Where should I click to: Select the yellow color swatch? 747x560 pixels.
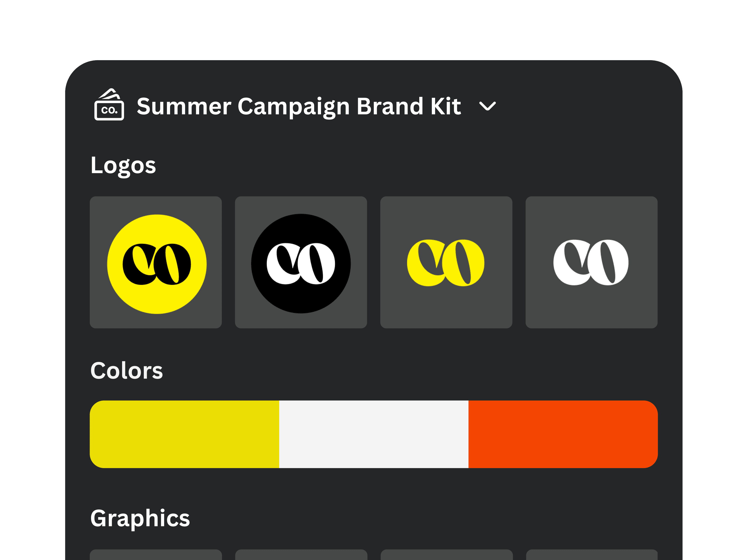coord(184,433)
